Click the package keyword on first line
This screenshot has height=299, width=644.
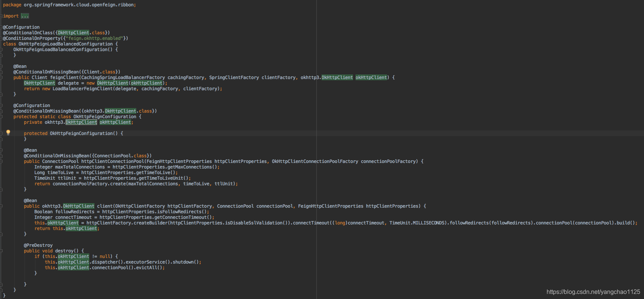coord(12,5)
